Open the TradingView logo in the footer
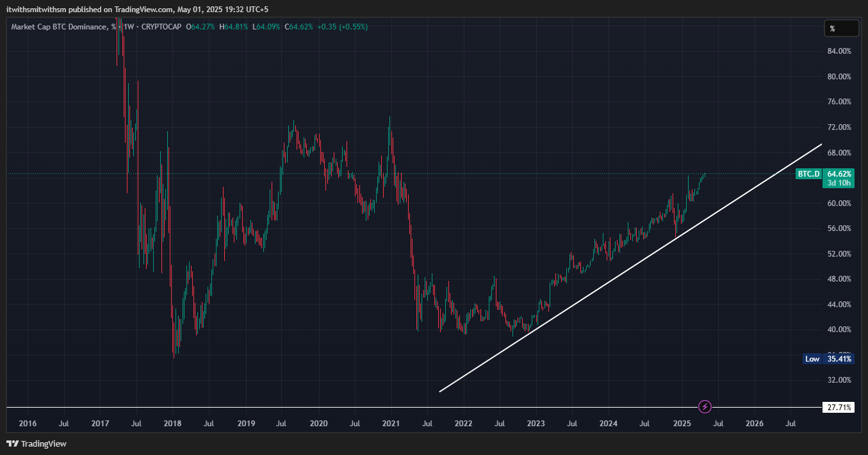 click(37, 443)
